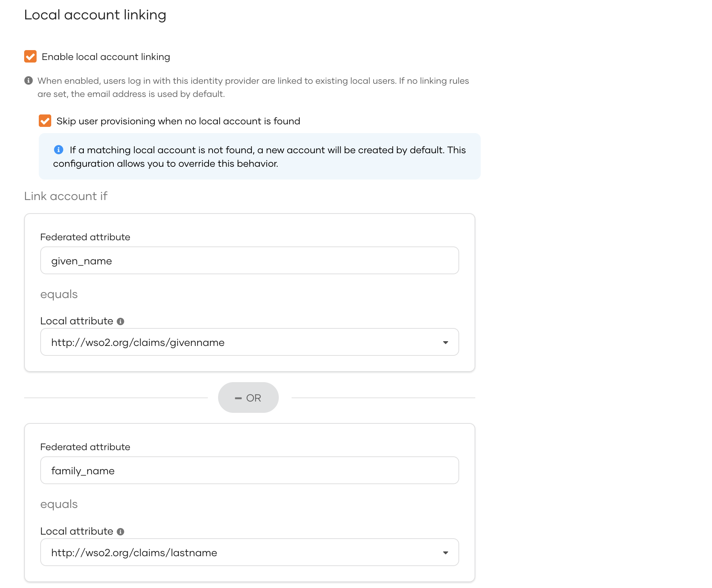Image resolution: width=712 pixels, height=588 pixels.
Task: Click blue info icon in the notice box
Action: 59,150
